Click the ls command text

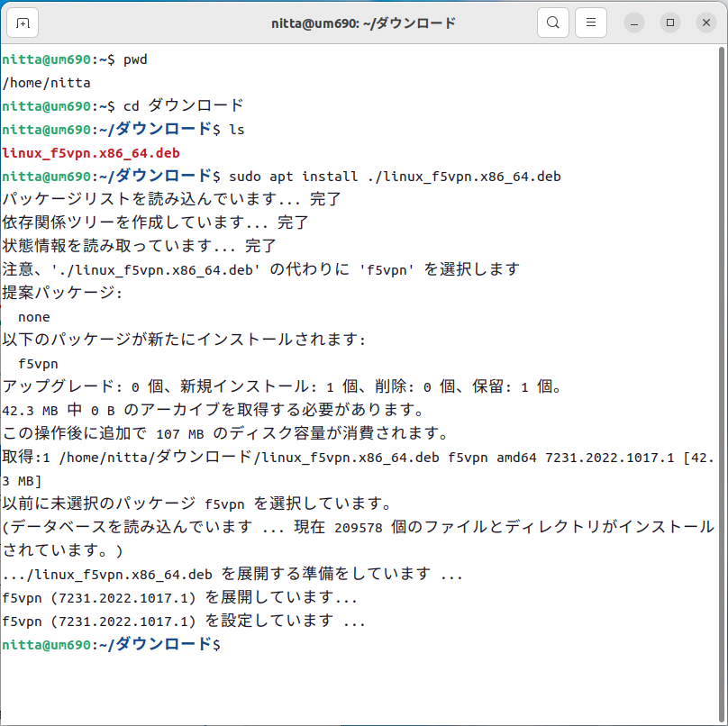[236, 130]
